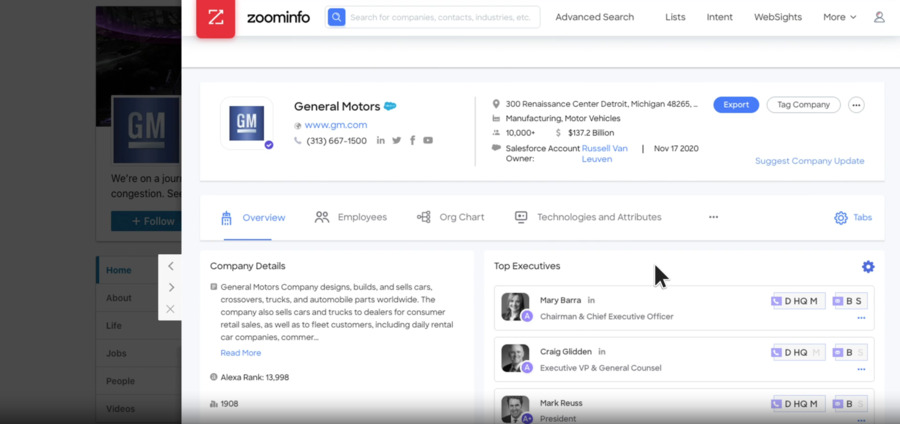The width and height of the screenshot is (900, 424).
Task: Open Mary Barra's three-dot row menu
Action: (x=861, y=318)
